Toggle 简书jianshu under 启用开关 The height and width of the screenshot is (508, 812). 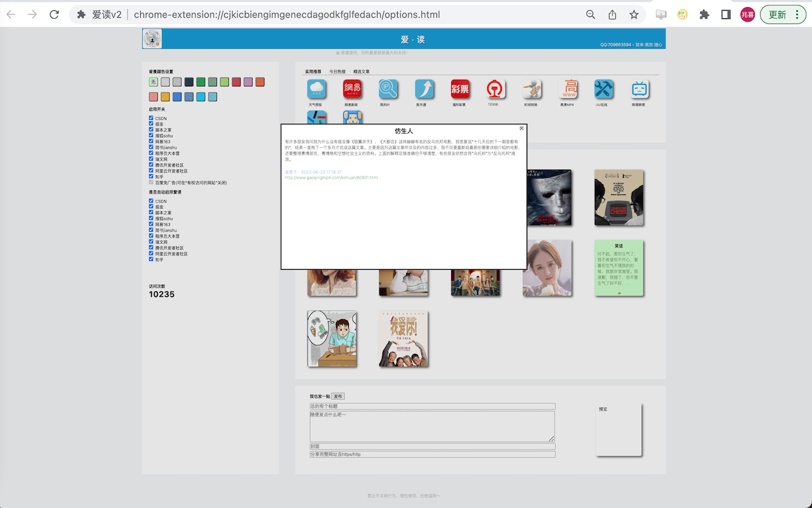pyautogui.click(x=151, y=147)
